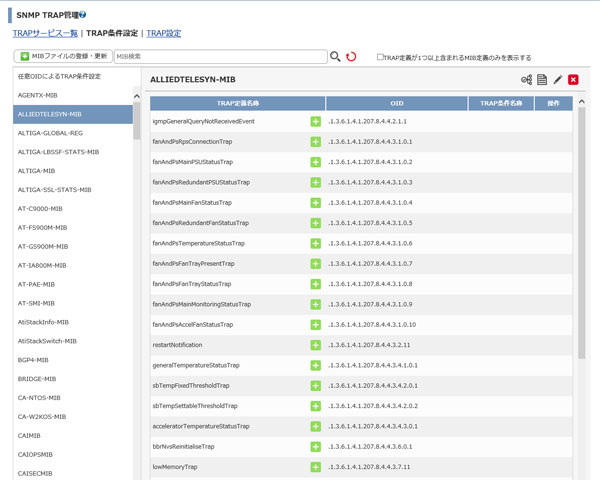Image resolution: width=600 pixels, height=480 pixels.
Task: Add condition for fanAndPsRedundantFanStatusTrap
Action: (316, 223)
